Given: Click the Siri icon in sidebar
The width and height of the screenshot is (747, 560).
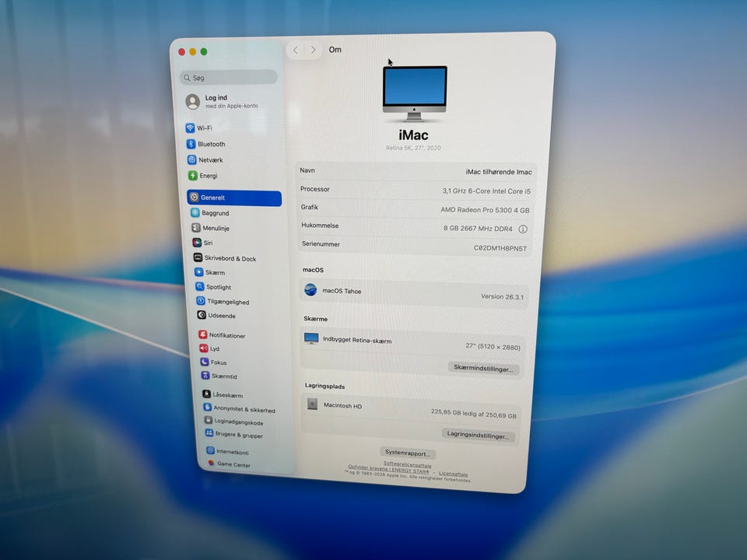Looking at the screenshot, I should coord(197,243).
